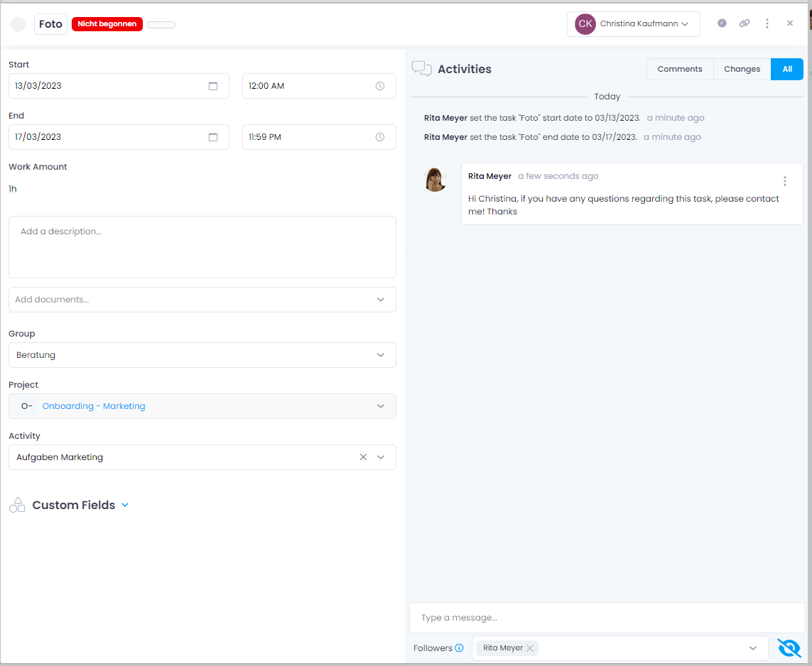Image resolution: width=812 pixels, height=666 pixels.
Task: Click the O- project badge icon
Action: [27, 406]
